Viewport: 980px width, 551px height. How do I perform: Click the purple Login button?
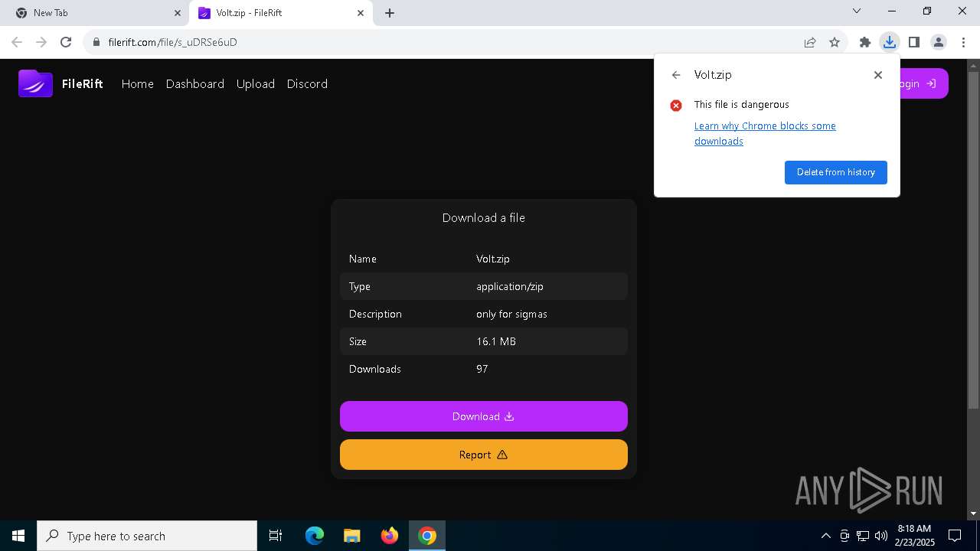[924, 83]
